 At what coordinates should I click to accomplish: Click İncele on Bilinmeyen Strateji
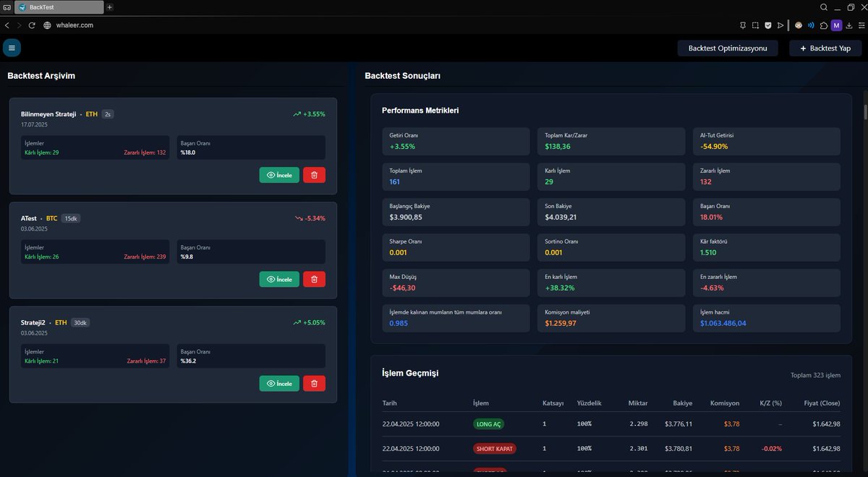tap(279, 174)
